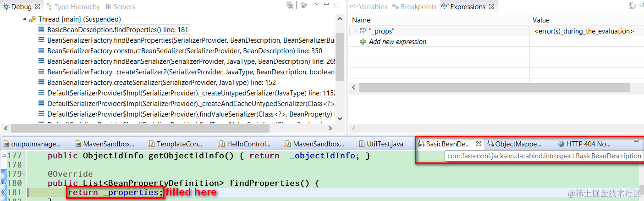
Task: Collapse the Thread [main] (Suspended) node
Action: [24, 20]
